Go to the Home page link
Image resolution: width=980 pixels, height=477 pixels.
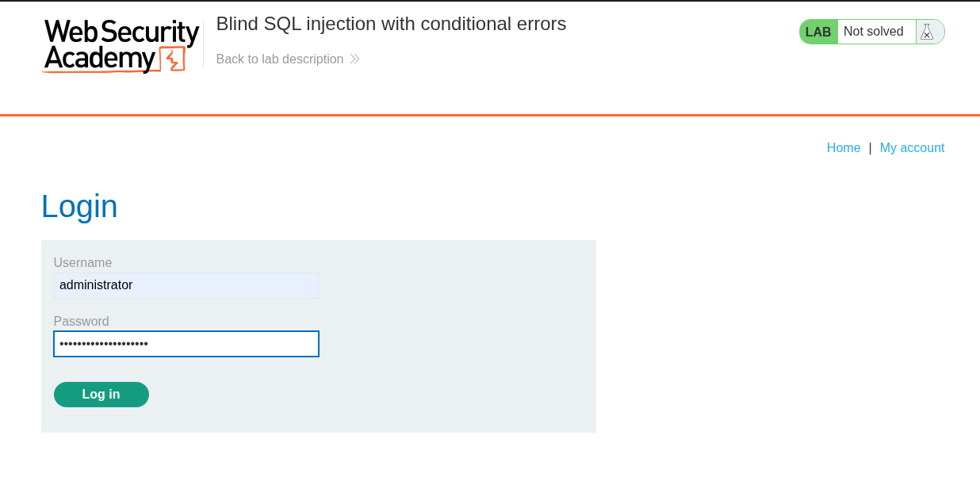coord(843,148)
